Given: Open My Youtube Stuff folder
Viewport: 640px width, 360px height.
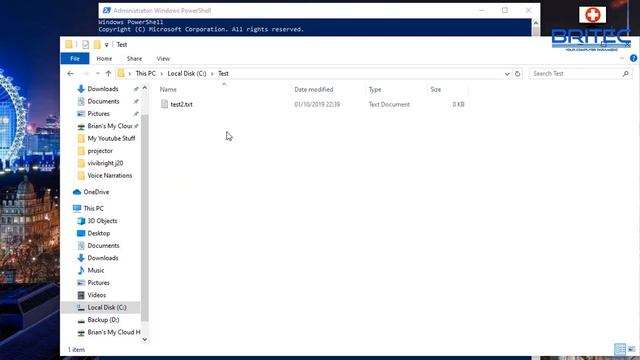Looking at the screenshot, I should coord(111,138).
